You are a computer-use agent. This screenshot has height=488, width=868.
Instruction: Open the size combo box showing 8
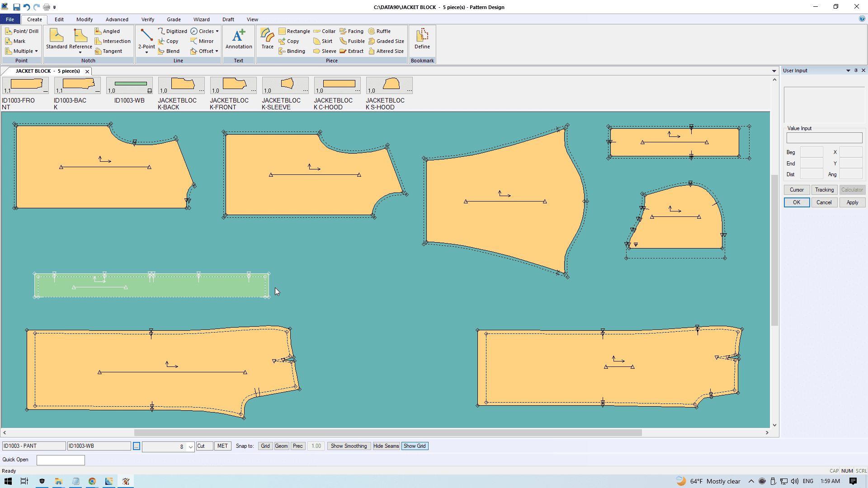click(x=191, y=446)
